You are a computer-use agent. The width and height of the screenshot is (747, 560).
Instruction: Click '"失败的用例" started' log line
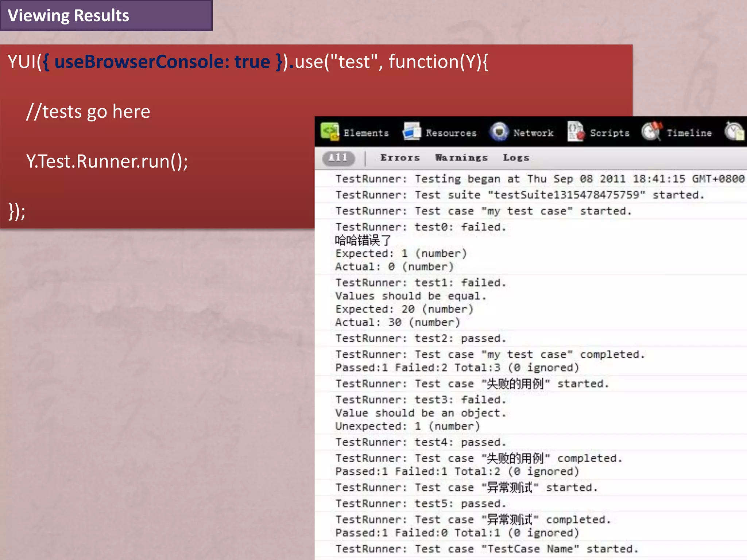click(472, 384)
